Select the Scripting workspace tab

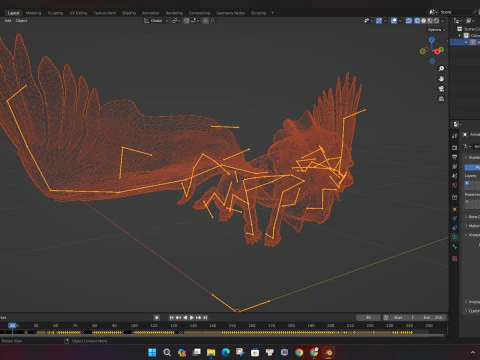[x=258, y=13]
